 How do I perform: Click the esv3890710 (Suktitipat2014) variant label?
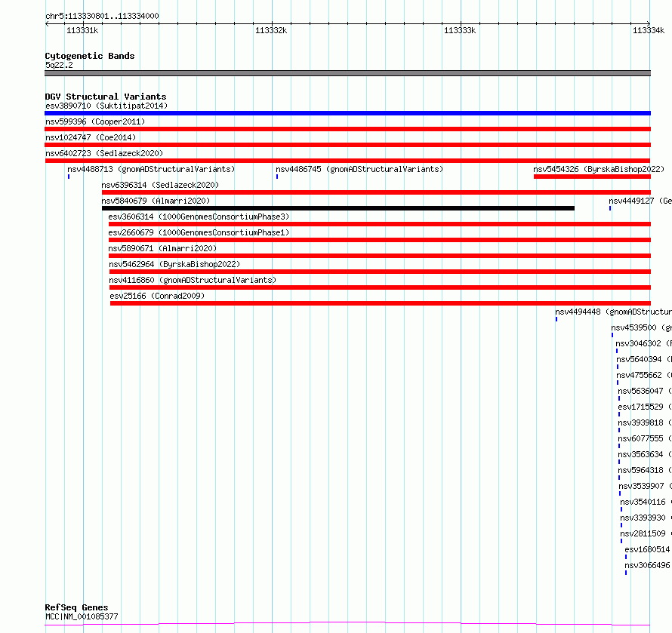[106, 106]
